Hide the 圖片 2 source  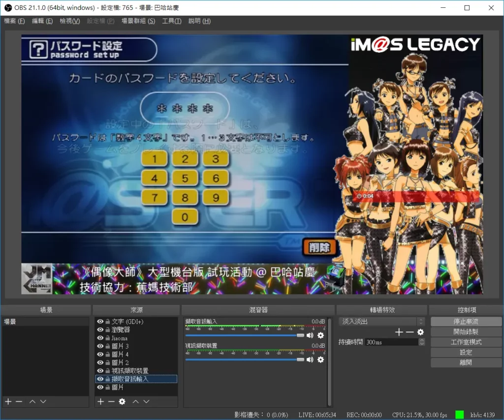(x=100, y=362)
